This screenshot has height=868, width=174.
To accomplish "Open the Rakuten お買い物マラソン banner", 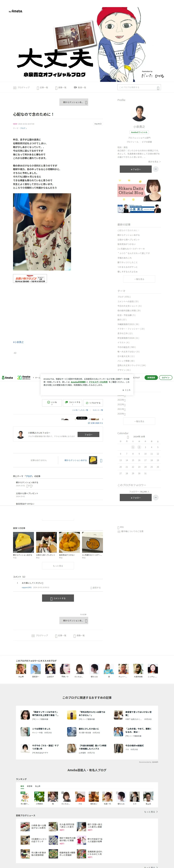I will pyautogui.click(x=30, y=278).
